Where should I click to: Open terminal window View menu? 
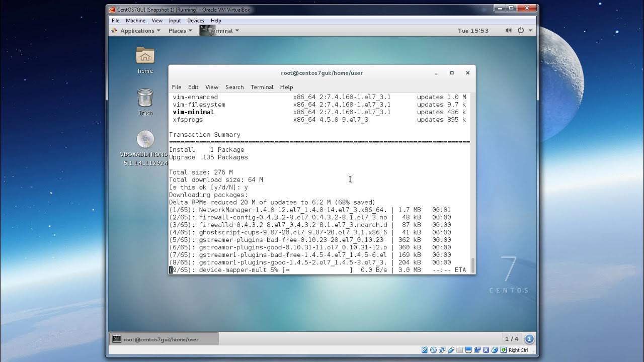[x=212, y=87]
